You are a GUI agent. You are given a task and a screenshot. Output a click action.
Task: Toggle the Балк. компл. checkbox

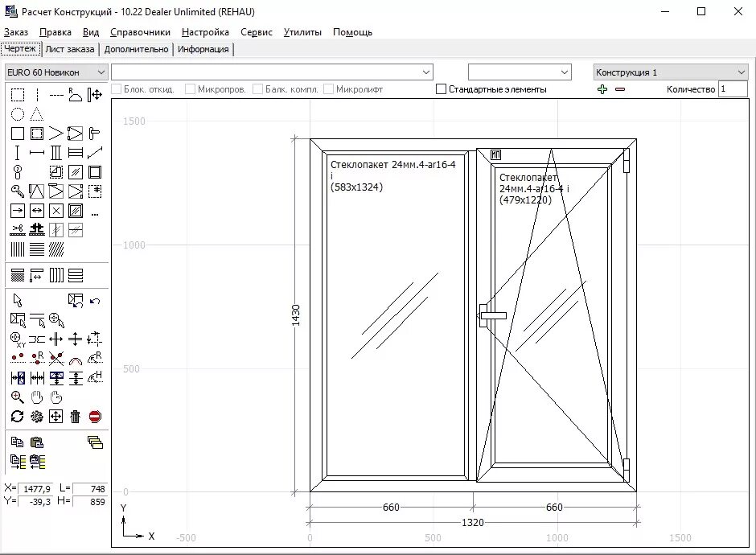[258, 89]
